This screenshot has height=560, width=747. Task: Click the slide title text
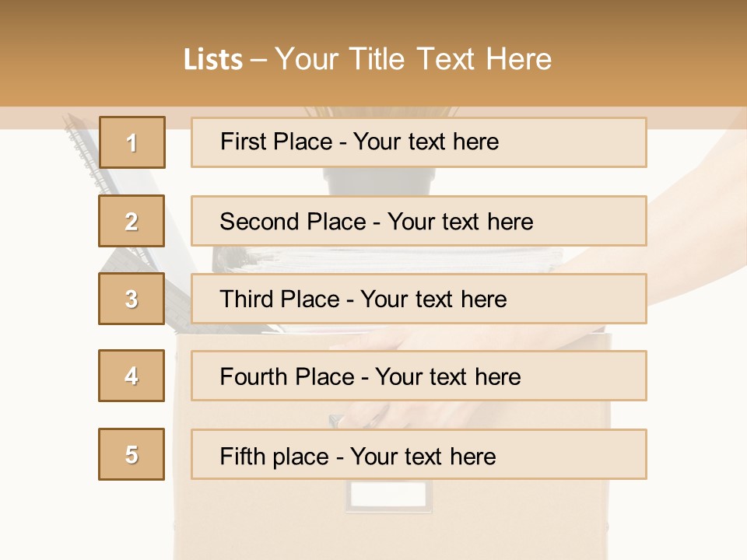pos(367,60)
